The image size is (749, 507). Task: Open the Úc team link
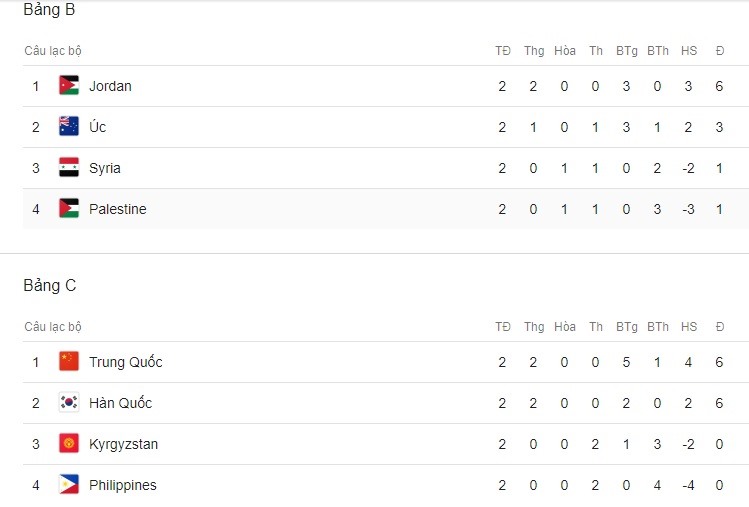point(97,127)
